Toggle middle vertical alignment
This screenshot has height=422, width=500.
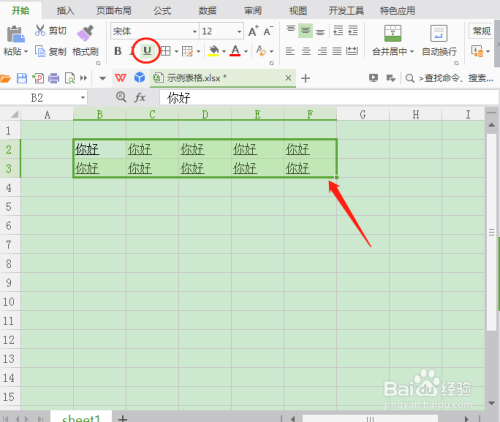point(305,31)
